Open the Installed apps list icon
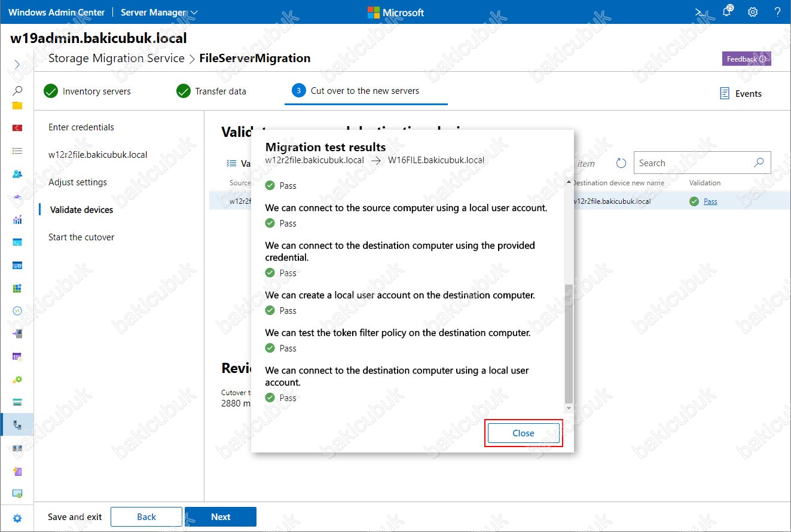 [x=17, y=151]
